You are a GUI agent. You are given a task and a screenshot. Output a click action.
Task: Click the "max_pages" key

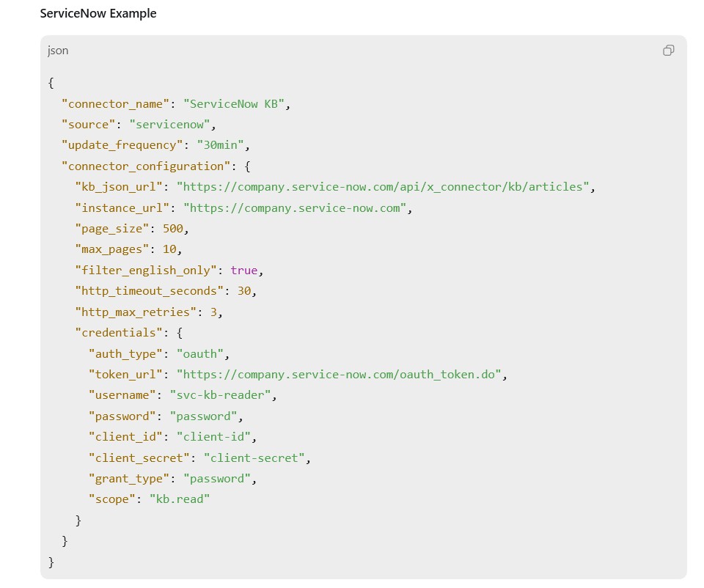click(112, 249)
